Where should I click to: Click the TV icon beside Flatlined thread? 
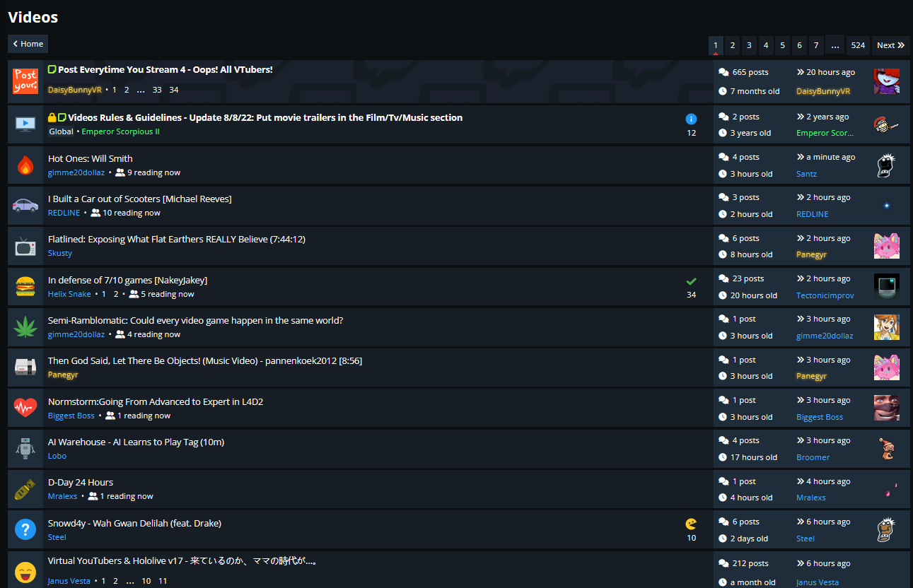click(25, 246)
